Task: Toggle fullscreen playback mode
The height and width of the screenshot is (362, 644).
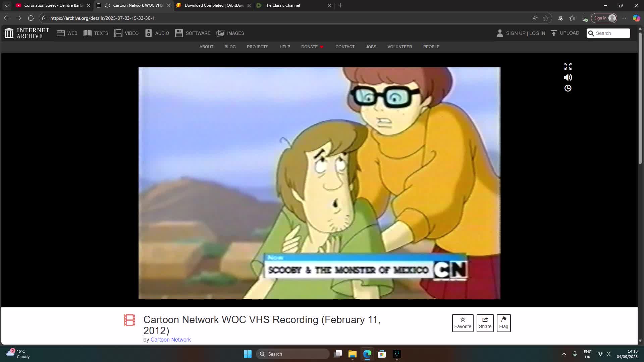Action: click(x=568, y=66)
